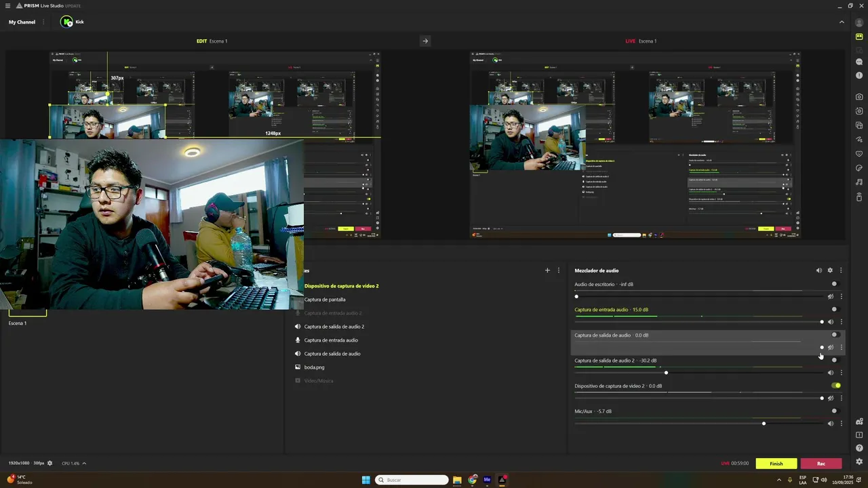Open the chat panel icon in sidebar

tap(859, 62)
